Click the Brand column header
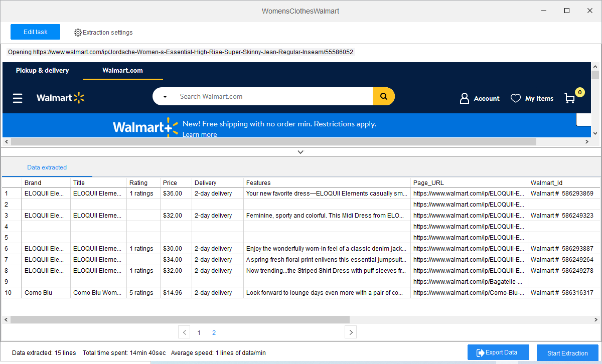 pyautogui.click(x=46, y=183)
